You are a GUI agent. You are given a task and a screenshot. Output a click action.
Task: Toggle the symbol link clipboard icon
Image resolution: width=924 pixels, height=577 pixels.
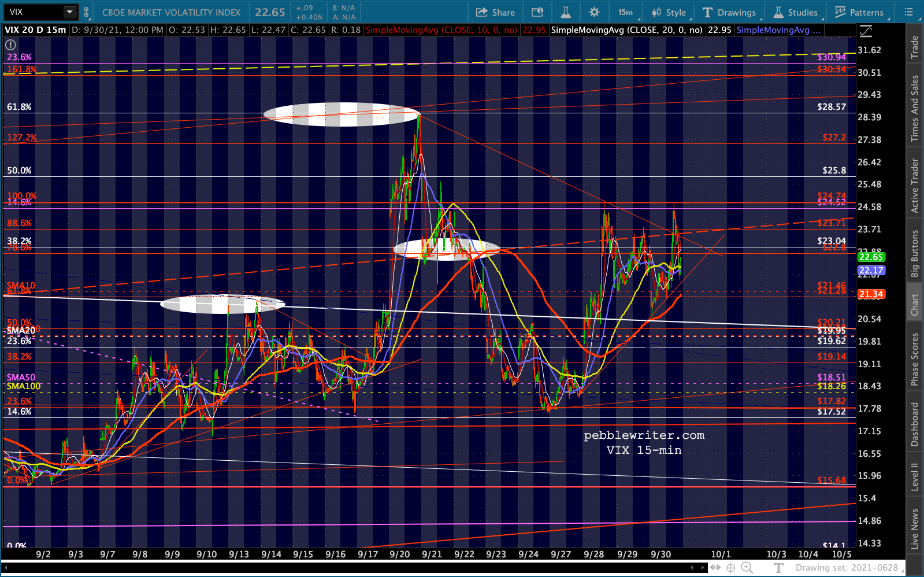coord(87,12)
